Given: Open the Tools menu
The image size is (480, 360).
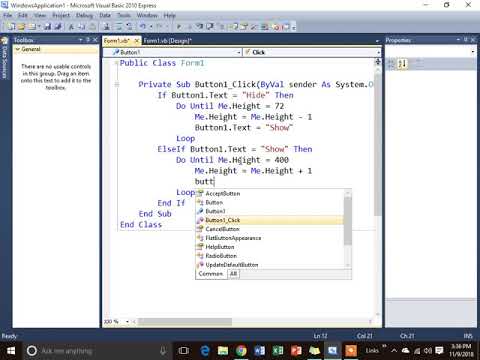Looking at the screenshot, I should [x=124, y=15].
